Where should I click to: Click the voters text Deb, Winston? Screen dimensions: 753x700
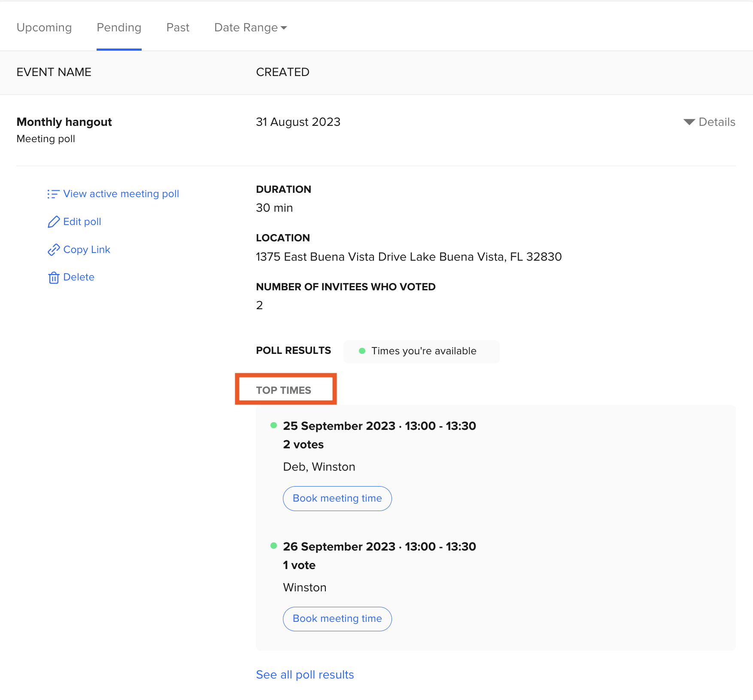[x=319, y=467]
